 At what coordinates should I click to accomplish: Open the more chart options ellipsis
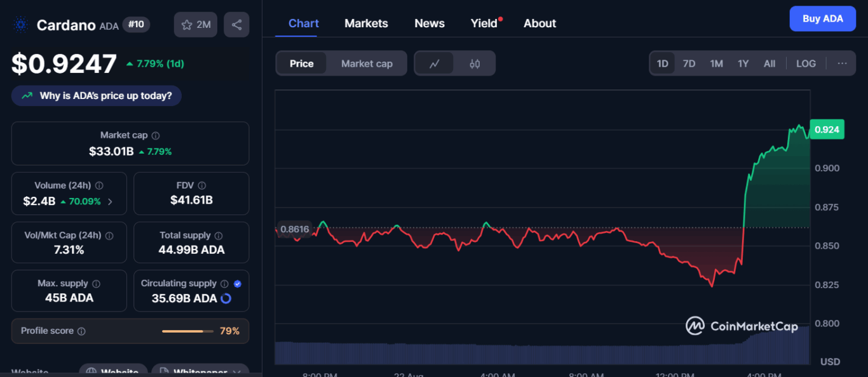pos(842,63)
